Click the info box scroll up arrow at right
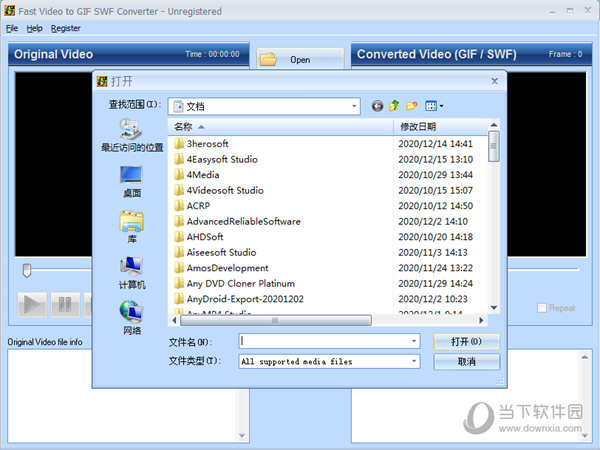 585,357
